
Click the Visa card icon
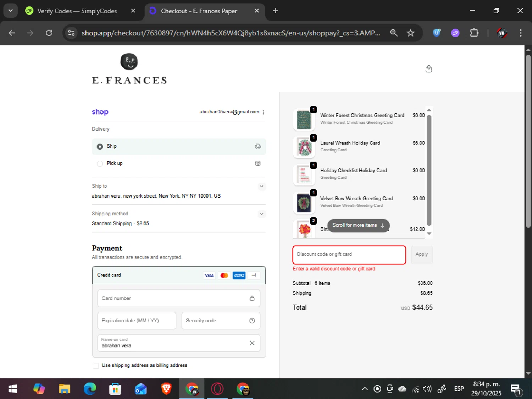click(209, 275)
